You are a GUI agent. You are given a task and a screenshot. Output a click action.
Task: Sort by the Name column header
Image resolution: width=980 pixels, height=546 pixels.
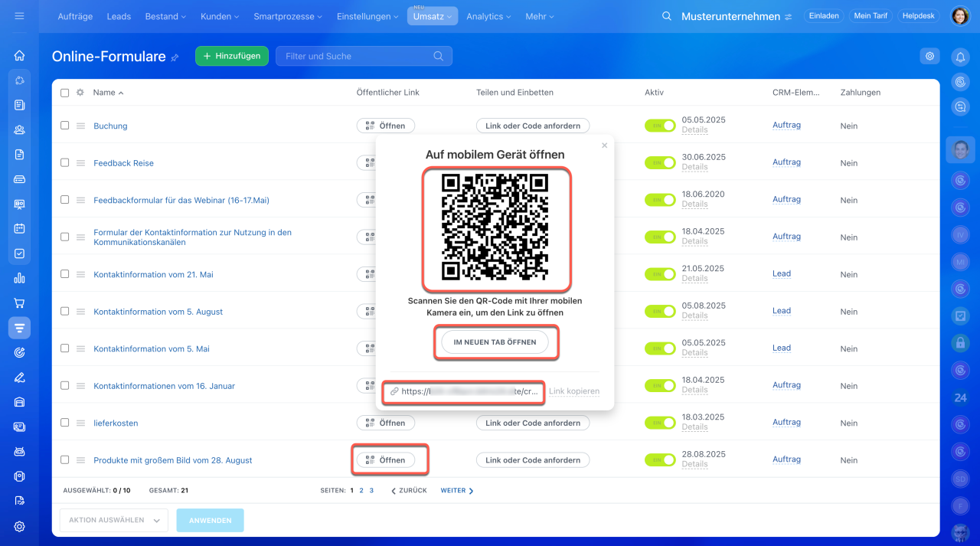coord(108,93)
